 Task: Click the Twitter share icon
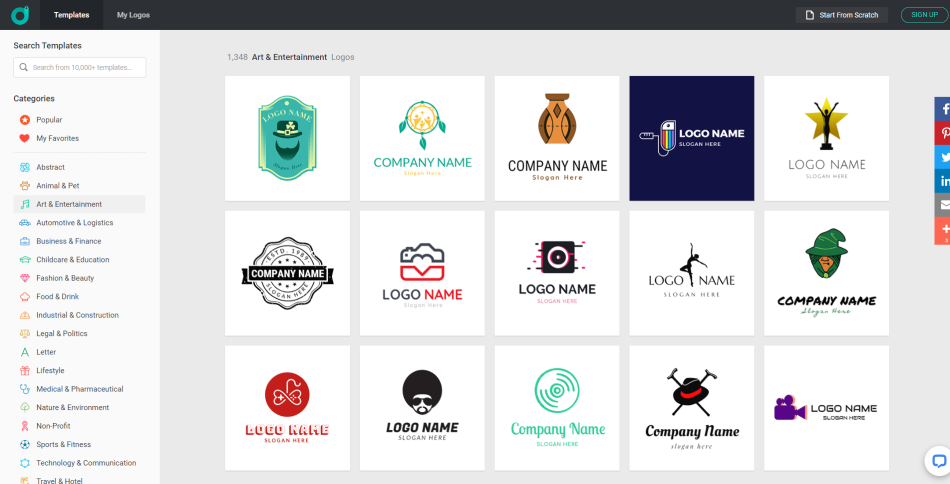[942, 157]
